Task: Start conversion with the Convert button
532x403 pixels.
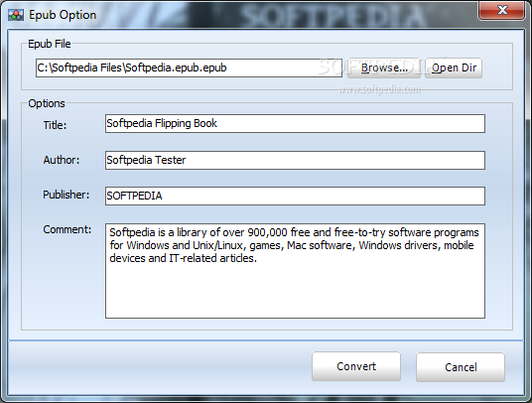Action: coord(356,366)
